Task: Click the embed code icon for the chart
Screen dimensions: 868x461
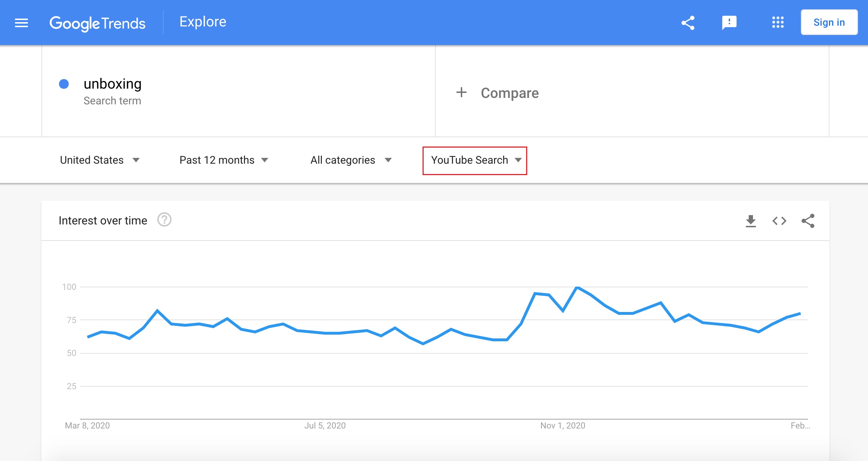Action: pos(779,220)
